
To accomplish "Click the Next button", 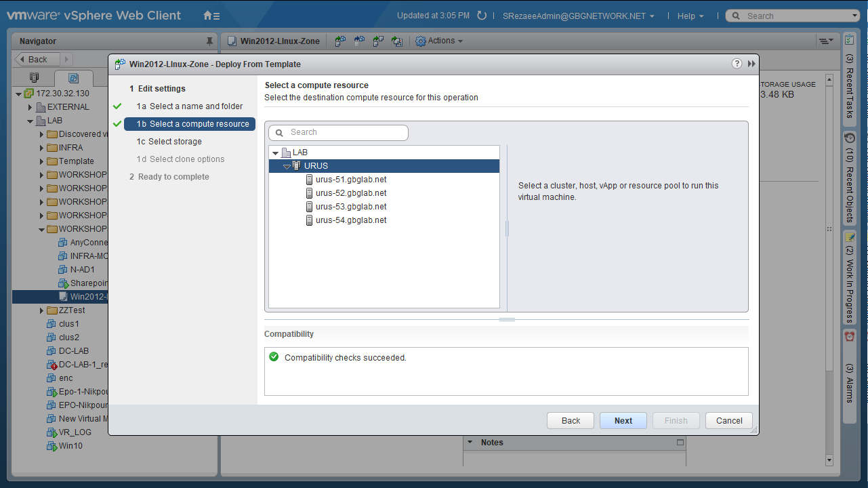I will point(623,421).
